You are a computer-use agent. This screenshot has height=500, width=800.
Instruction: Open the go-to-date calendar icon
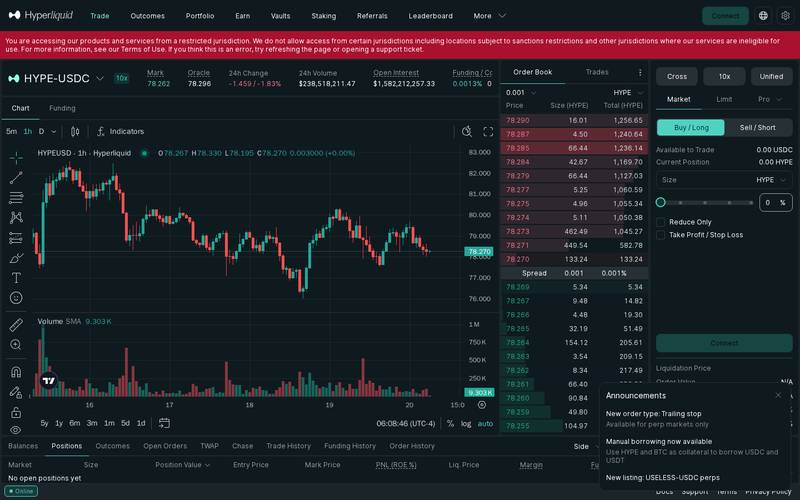click(x=164, y=423)
